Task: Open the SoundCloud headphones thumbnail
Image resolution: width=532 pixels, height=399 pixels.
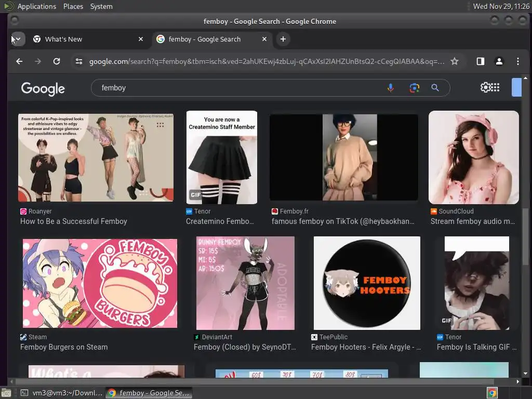Action: tap(474, 157)
